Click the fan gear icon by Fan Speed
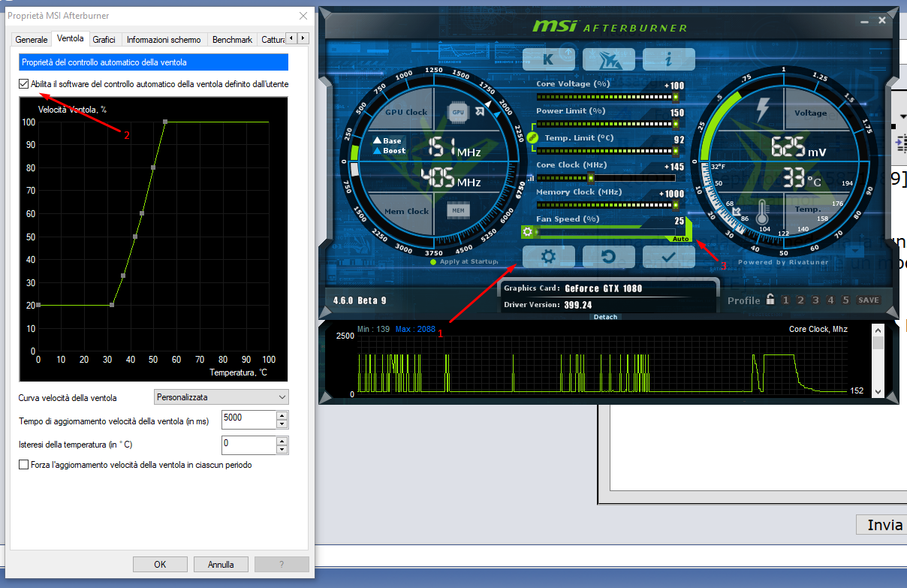Screen dimensions: 907x588 click(528, 232)
